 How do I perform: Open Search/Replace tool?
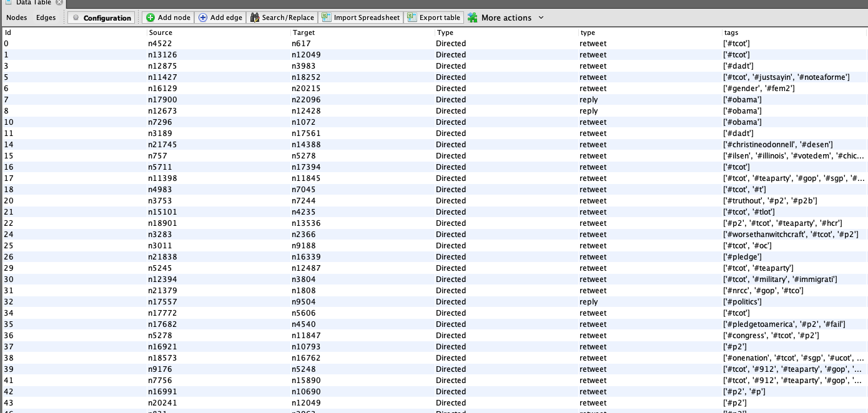click(282, 17)
